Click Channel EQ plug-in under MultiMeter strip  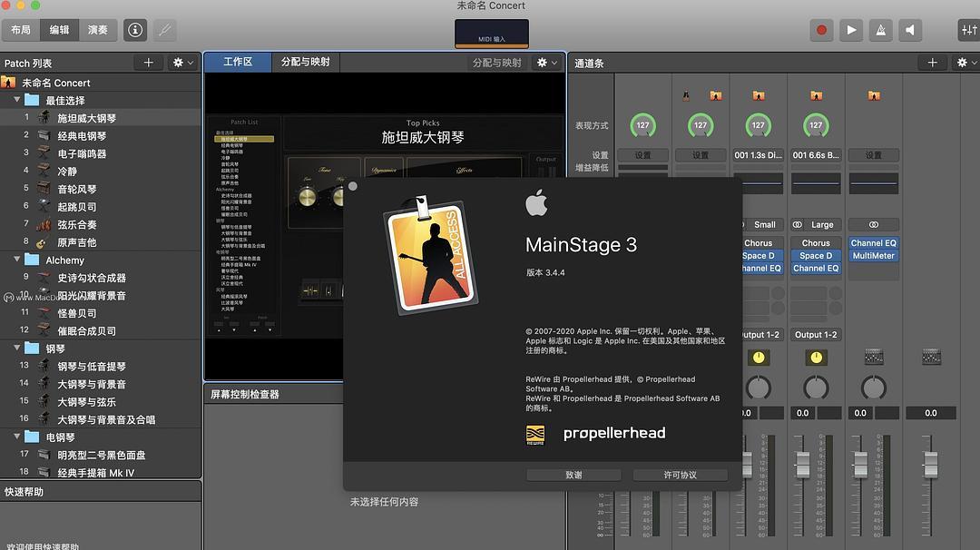tap(873, 242)
